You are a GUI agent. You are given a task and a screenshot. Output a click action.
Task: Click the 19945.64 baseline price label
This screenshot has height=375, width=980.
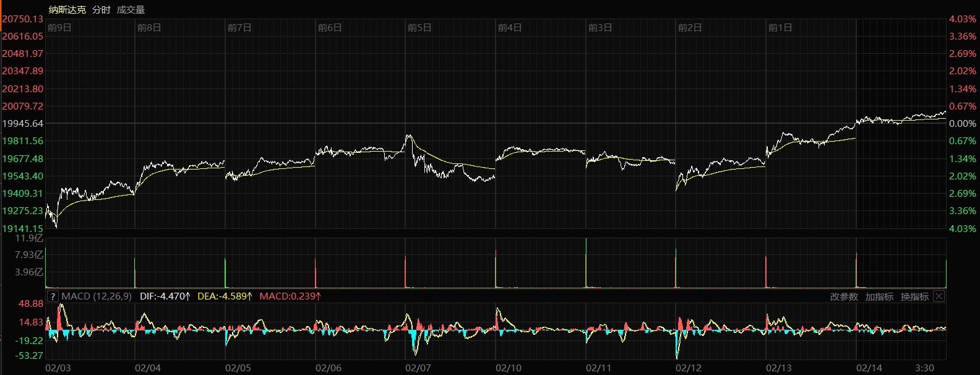(23, 124)
